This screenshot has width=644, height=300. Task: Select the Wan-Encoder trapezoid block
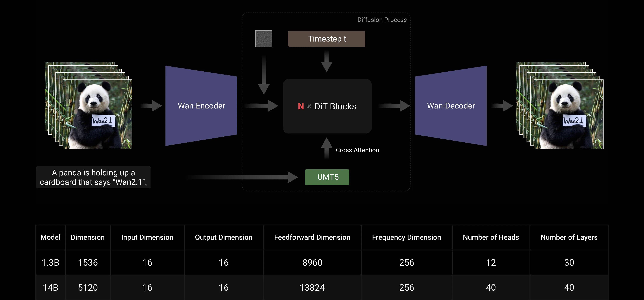(201, 106)
